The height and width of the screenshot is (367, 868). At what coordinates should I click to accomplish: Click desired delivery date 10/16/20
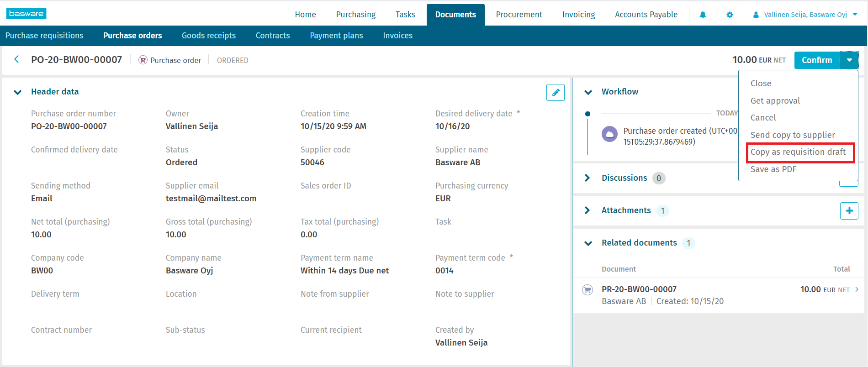tap(452, 126)
